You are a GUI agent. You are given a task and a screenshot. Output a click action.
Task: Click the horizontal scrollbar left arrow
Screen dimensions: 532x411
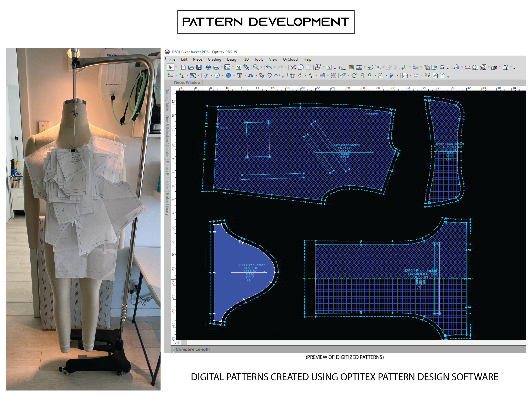click(x=179, y=342)
